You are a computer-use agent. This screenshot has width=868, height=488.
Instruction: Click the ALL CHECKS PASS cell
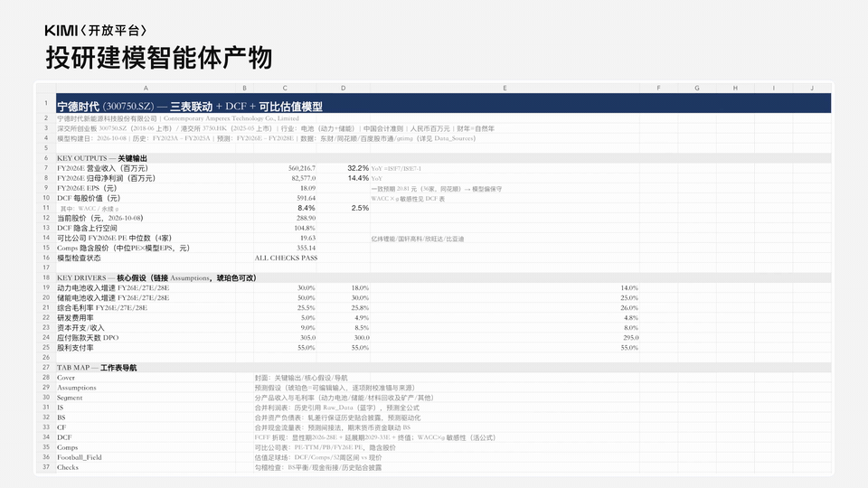point(286,258)
